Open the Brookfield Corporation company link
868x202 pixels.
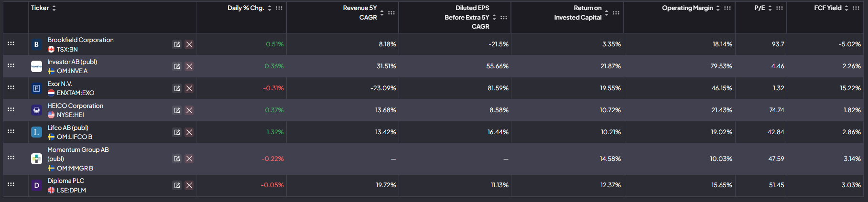(80, 40)
